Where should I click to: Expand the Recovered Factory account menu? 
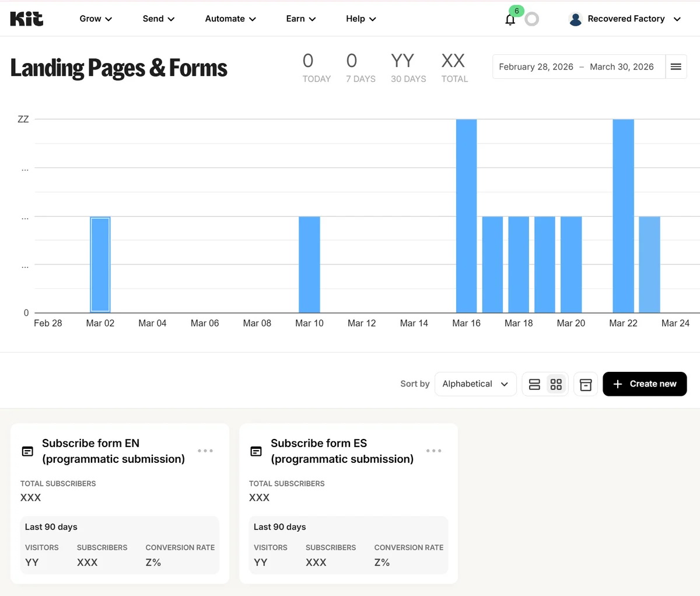(x=677, y=19)
